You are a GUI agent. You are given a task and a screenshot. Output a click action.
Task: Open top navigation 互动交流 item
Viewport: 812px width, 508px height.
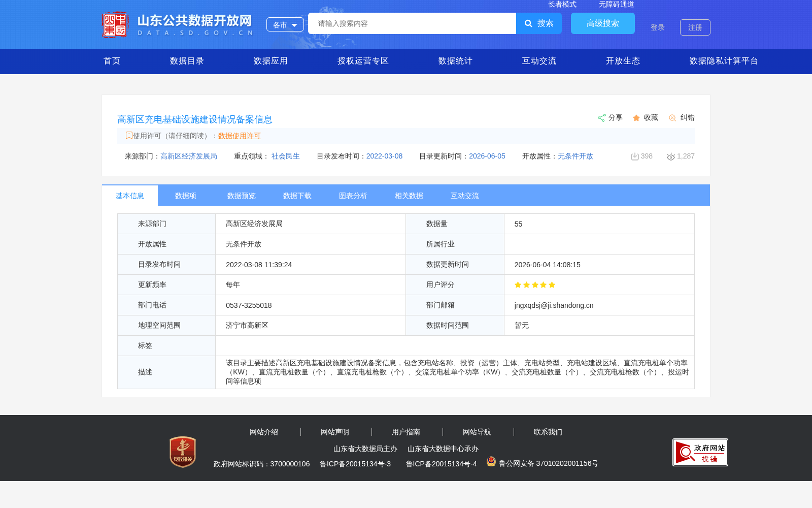(x=539, y=61)
